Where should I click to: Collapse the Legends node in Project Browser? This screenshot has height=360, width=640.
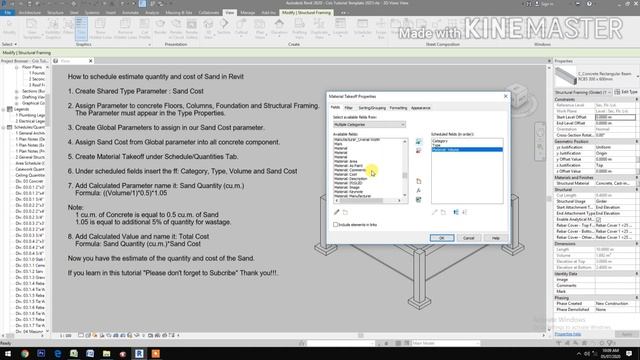pos(4,109)
